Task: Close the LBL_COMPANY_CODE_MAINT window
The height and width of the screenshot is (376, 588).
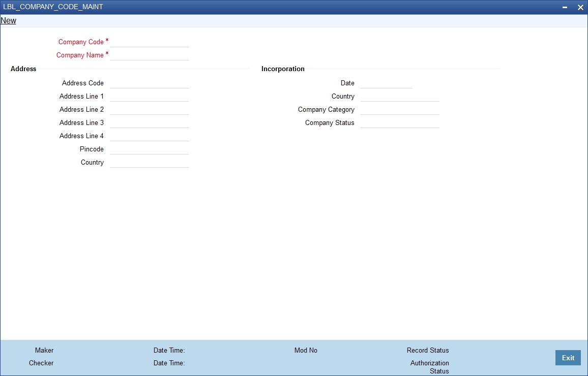Action: pyautogui.click(x=580, y=7)
